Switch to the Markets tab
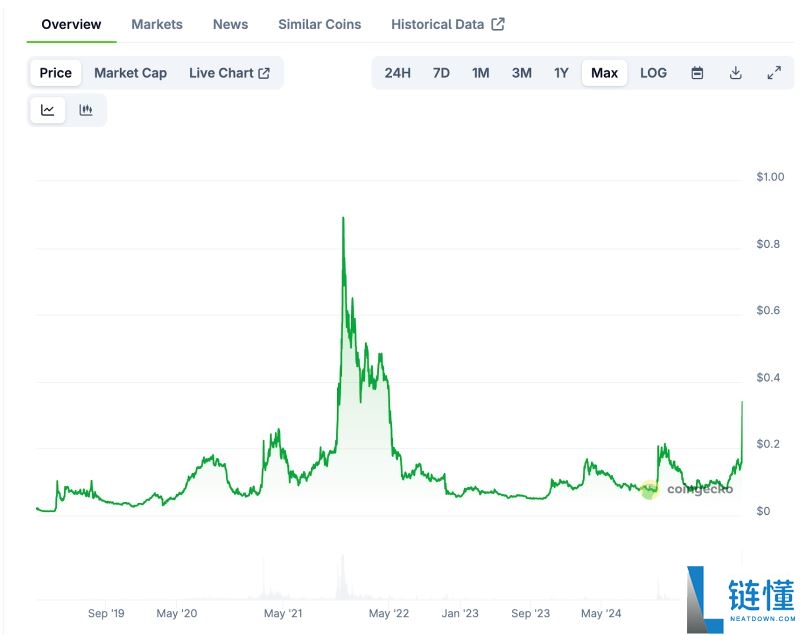This screenshot has height=635, width=800. tap(156, 24)
